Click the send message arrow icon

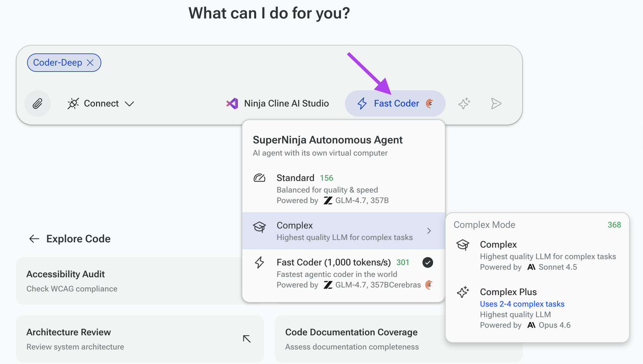pos(496,104)
